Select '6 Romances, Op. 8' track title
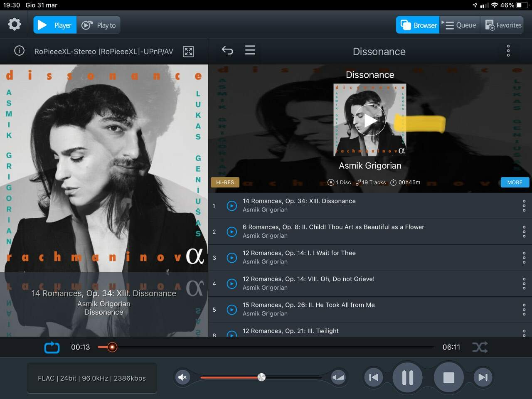532x399 pixels. tap(333, 227)
